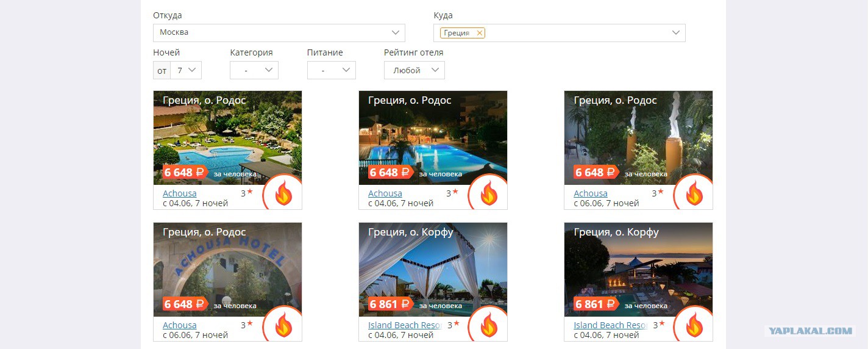
Task: Click the fire icon on the 06.06 Achousa card in the top row
Action: click(x=694, y=194)
